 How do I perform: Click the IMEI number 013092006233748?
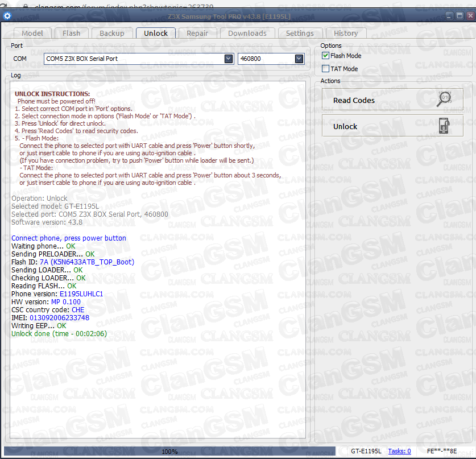60,318
